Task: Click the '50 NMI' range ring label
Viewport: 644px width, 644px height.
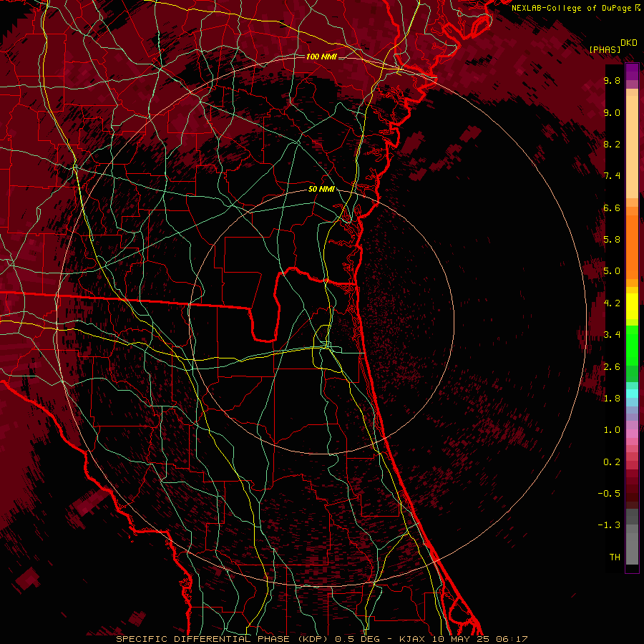Action: 321,189
